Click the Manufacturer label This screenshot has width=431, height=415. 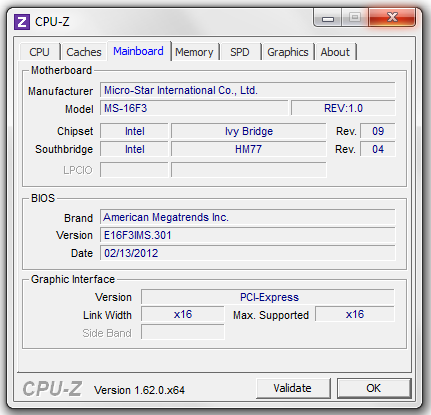tap(60, 91)
